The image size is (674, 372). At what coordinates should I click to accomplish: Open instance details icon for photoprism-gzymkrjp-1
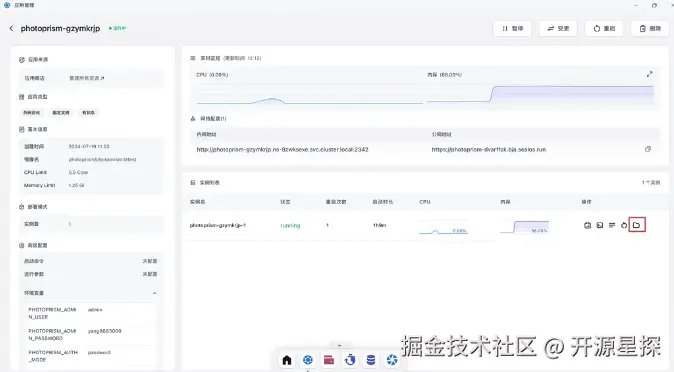click(x=588, y=225)
